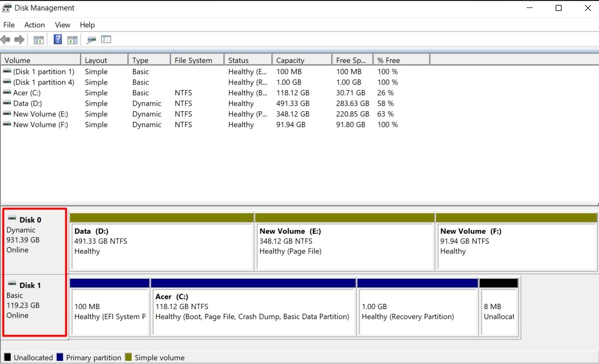
Task: Click "100 MB" capacity in (Disk 1 partition 1) row
Action: 290,72
